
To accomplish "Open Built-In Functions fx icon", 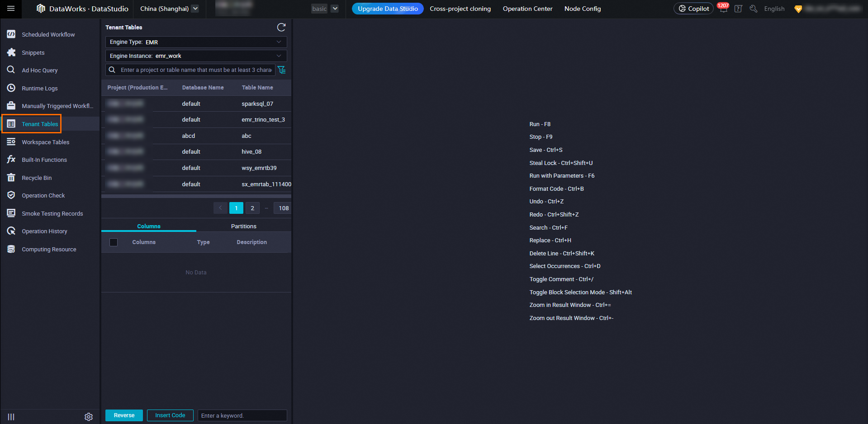I will pos(11,160).
